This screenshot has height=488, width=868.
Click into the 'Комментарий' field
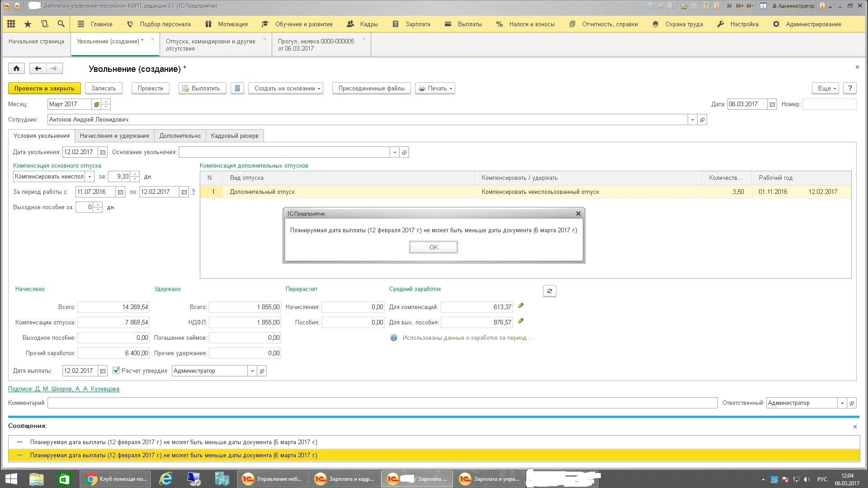(382, 403)
